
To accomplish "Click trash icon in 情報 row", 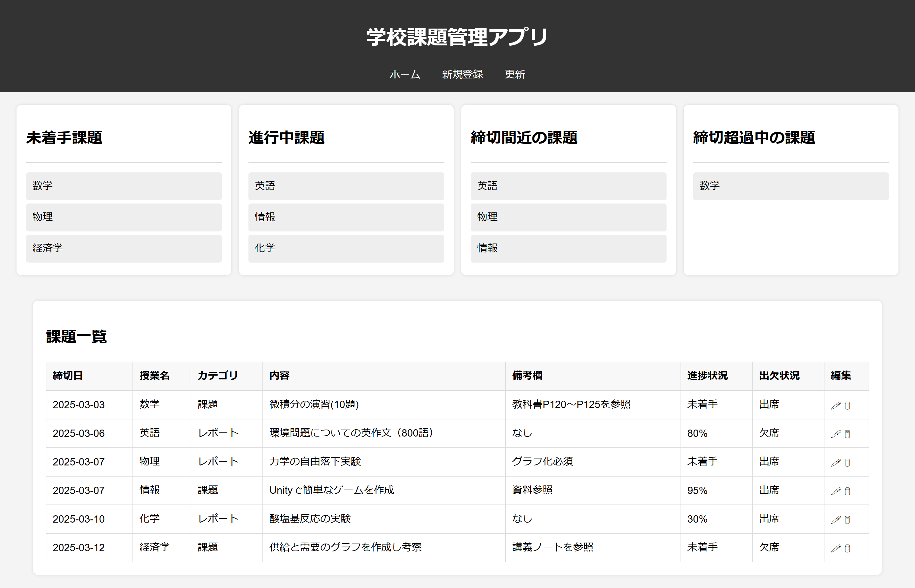I will tap(847, 491).
